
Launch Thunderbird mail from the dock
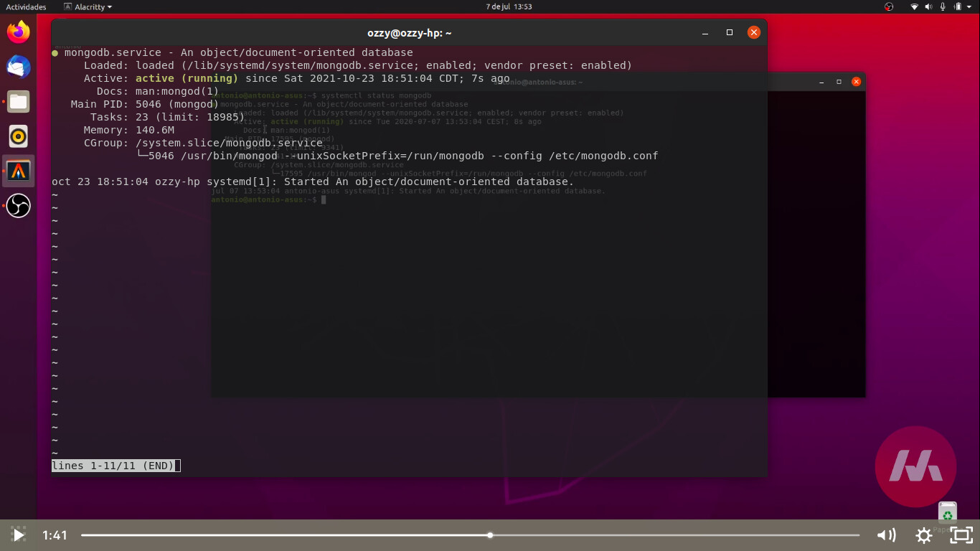pyautogui.click(x=19, y=67)
